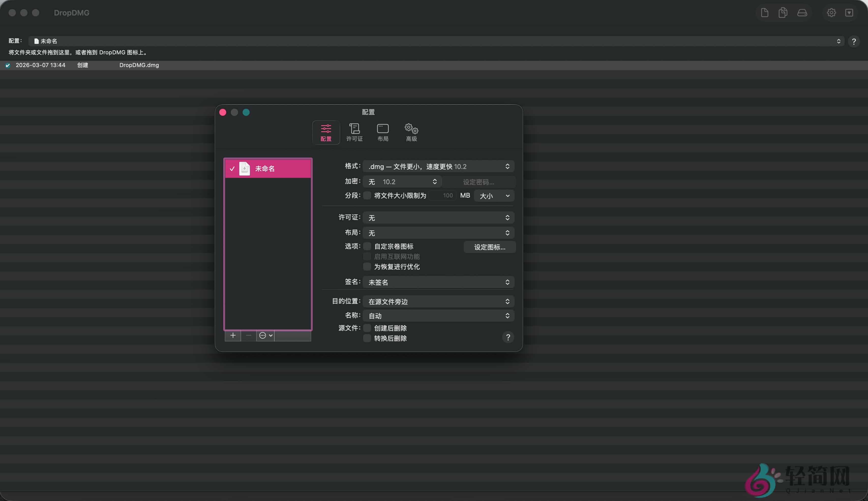The height and width of the screenshot is (501, 868).
Task: Click the help question mark in the dialog
Action: coord(508,337)
